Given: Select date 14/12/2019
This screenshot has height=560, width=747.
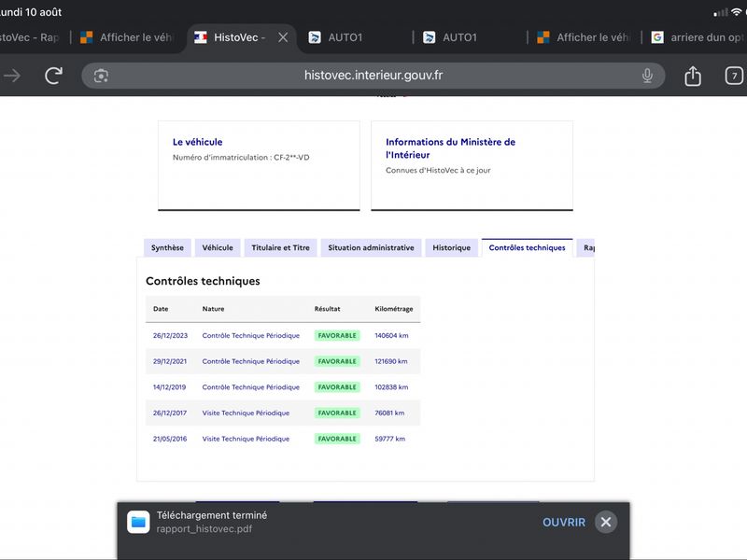Looking at the screenshot, I should [169, 386].
